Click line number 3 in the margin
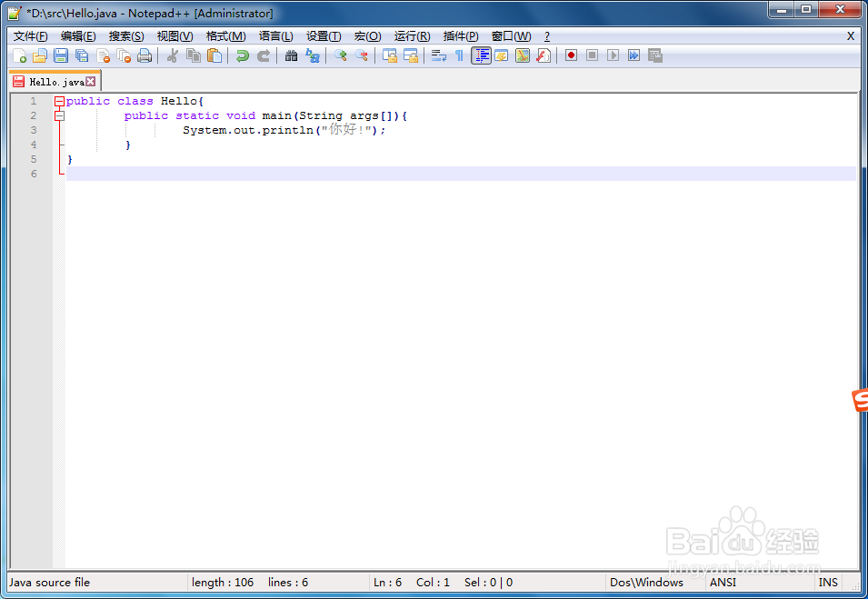The height and width of the screenshot is (599, 868). [34, 130]
